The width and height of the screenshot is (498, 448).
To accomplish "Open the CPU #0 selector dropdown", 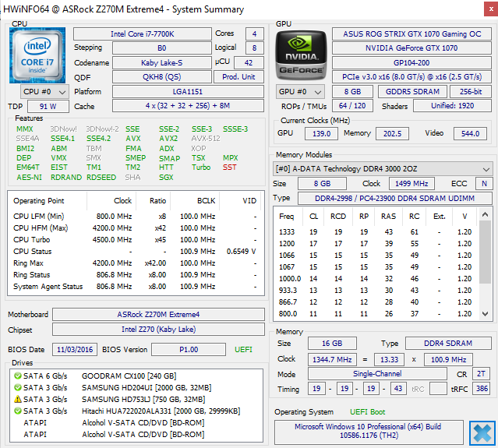I will coord(44,92).
